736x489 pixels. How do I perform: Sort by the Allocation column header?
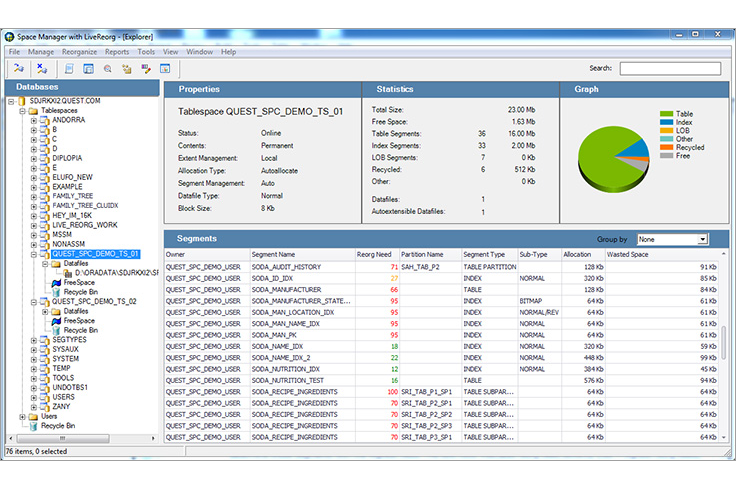pos(583,255)
